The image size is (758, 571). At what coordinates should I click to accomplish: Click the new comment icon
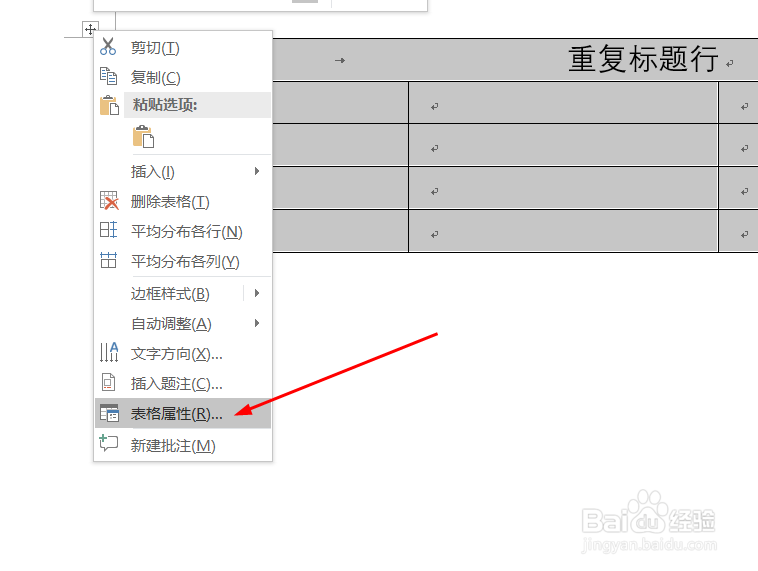tap(109, 443)
